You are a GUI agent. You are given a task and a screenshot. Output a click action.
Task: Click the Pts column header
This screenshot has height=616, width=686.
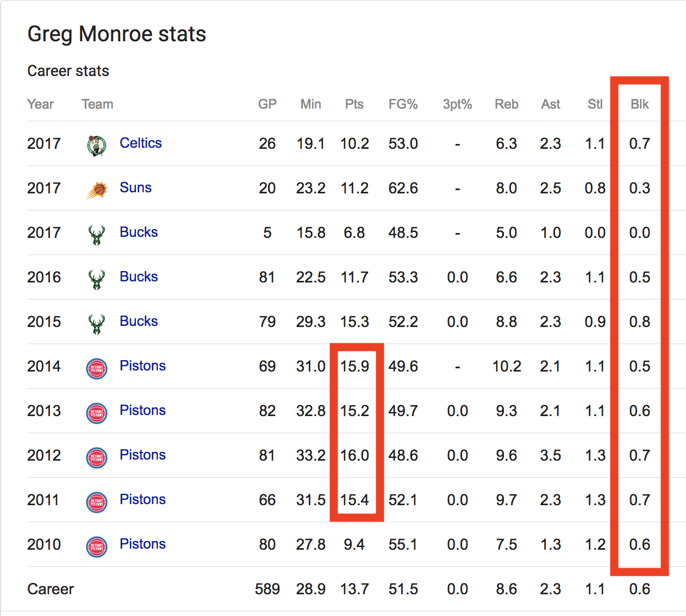[354, 104]
